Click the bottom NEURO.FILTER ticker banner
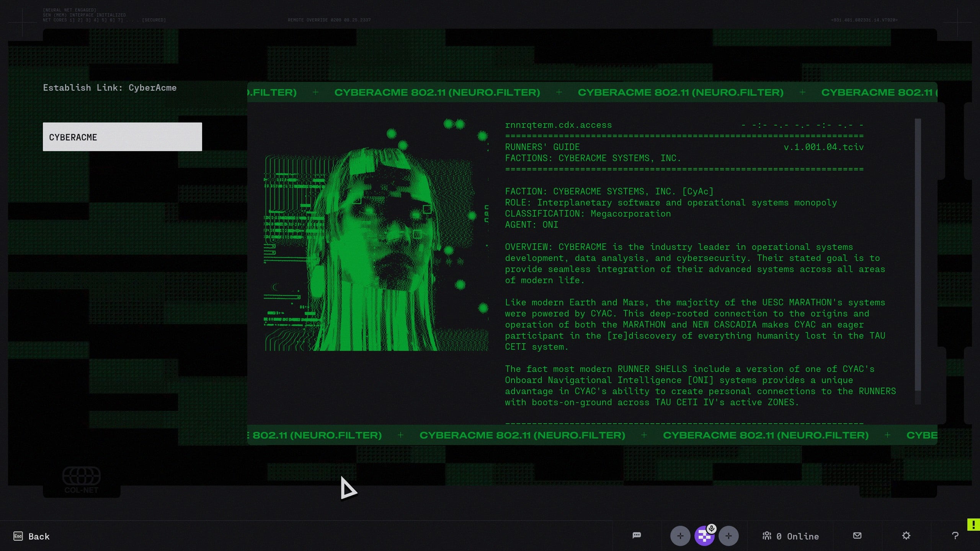This screenshot has width=980, height=551. point(591,435)
